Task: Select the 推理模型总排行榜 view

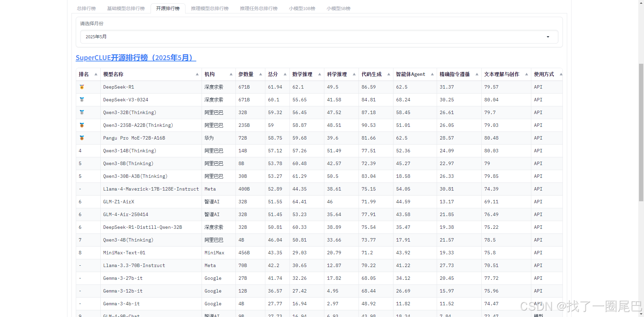Action: (209, 8)
